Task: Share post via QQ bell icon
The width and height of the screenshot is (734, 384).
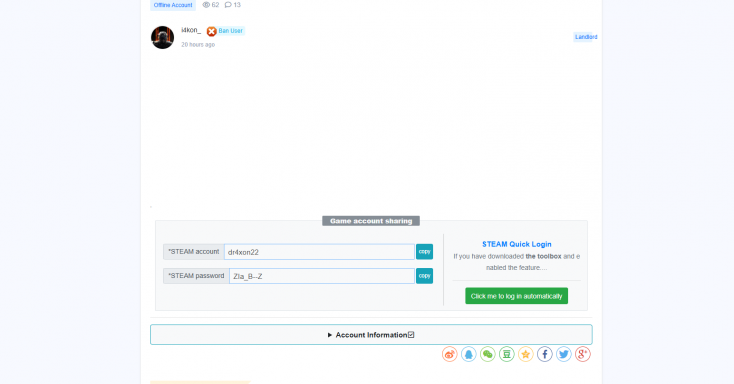Action: (x=469, y=354)
